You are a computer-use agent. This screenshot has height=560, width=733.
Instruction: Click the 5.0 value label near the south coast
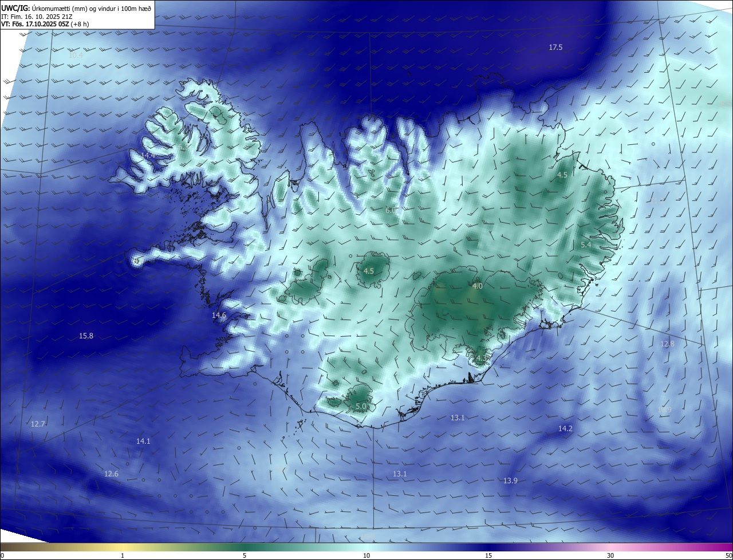[x=361, y=407]
